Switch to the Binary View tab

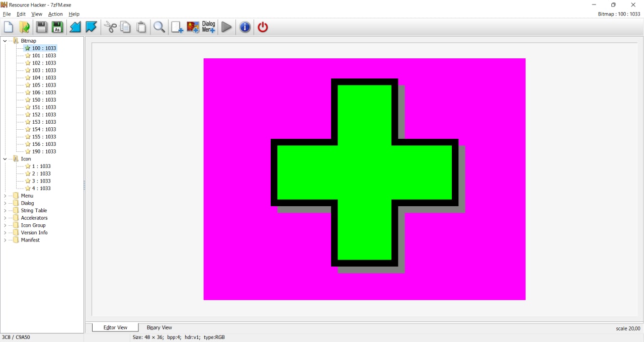tap(159, 327)
